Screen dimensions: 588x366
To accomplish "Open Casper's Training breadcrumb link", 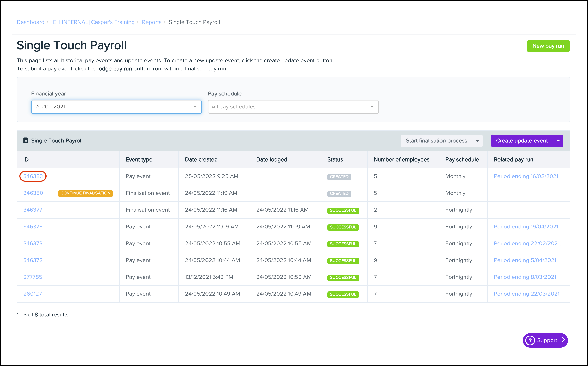I will (x=93, y=22).
